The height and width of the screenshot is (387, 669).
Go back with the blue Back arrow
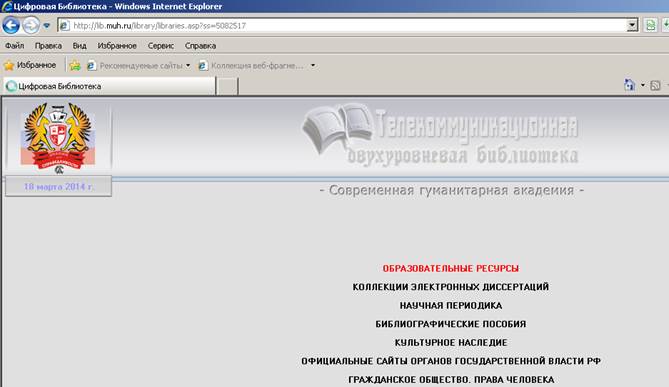11,26
